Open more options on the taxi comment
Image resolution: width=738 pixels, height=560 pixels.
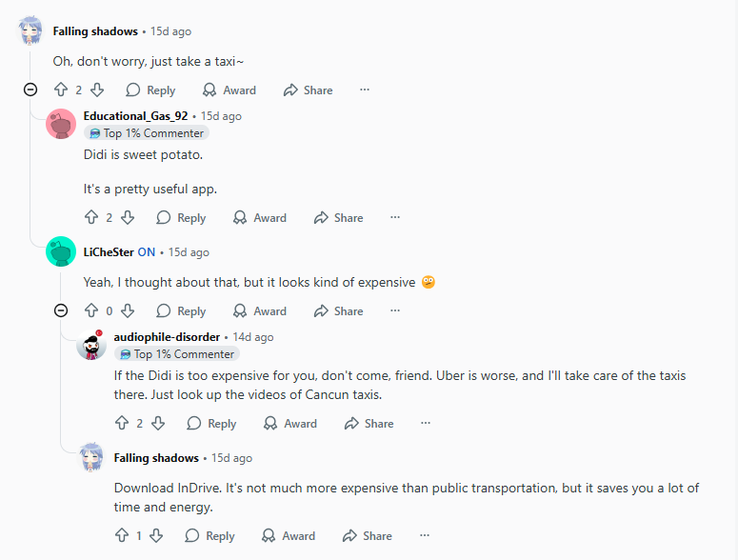pyautogui.click(x=364, y=90)
